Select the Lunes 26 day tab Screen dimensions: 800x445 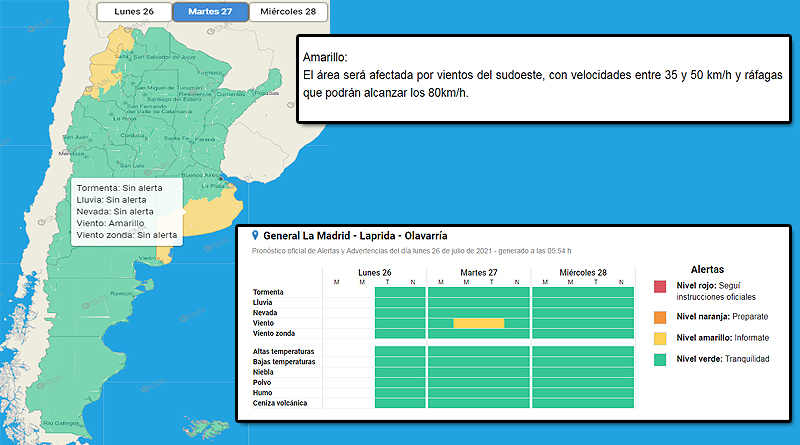coord(133,12)
